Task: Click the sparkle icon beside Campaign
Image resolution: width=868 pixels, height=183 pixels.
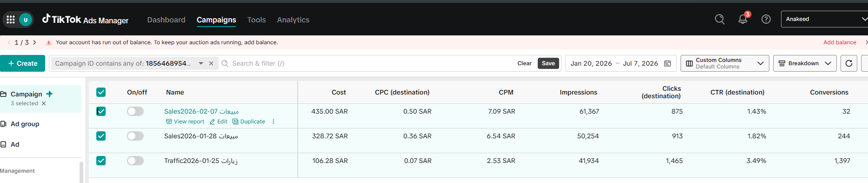Action: coord(49,94)
